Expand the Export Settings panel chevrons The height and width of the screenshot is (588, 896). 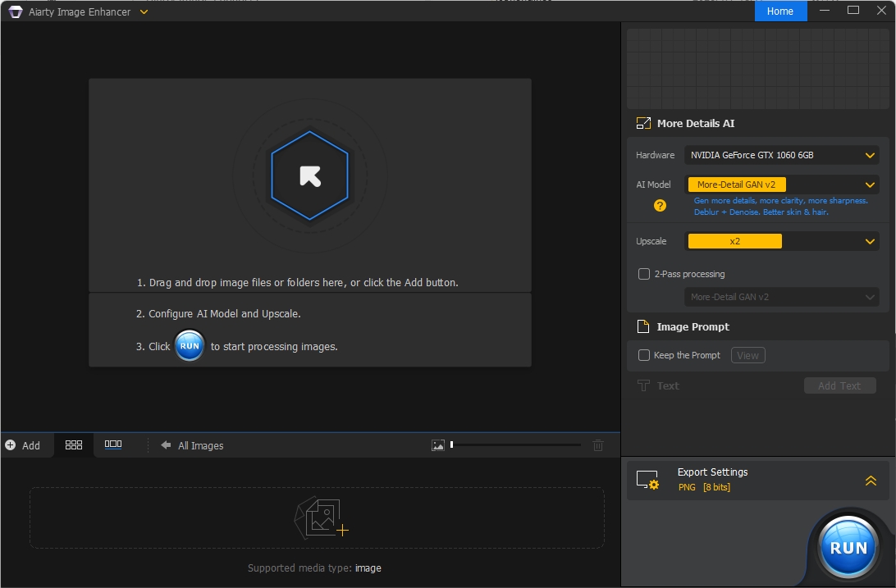(871, 481)
